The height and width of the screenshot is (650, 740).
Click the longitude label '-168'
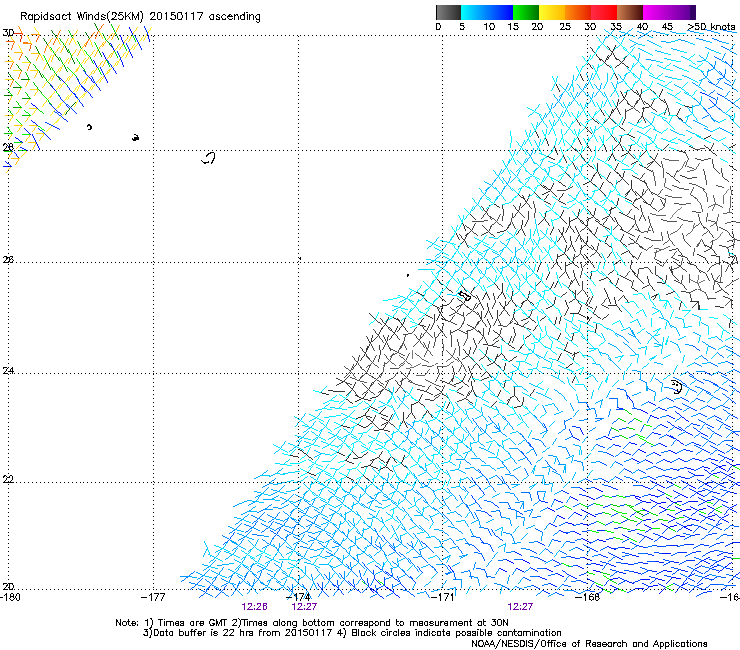[588, 597]
